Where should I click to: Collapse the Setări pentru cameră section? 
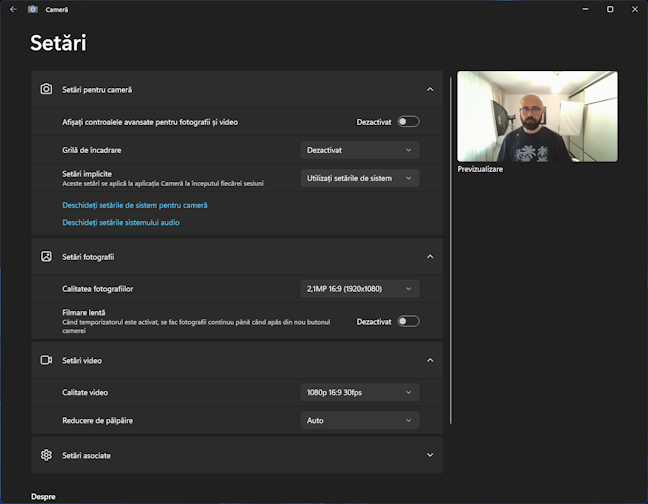click(430, 89)
